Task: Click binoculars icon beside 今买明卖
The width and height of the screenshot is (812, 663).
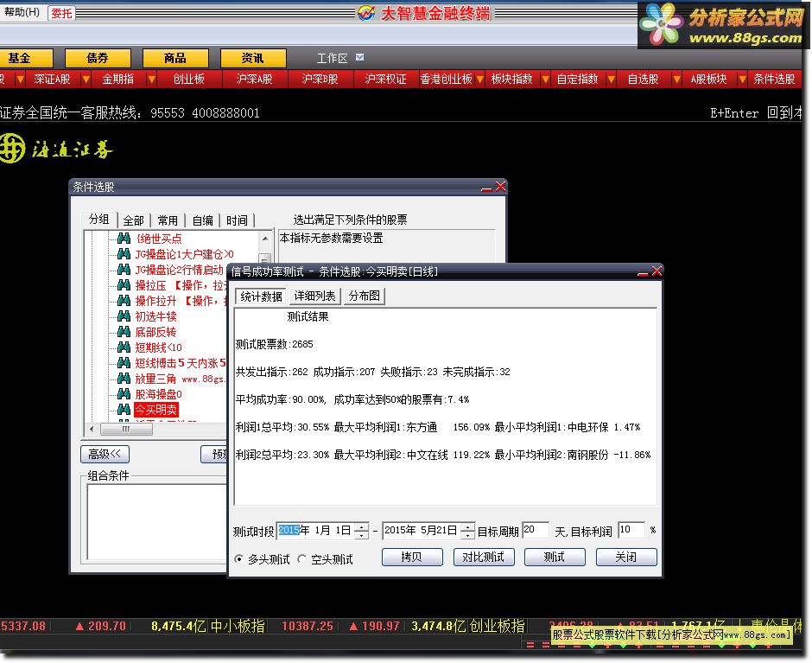Action: [x=124, y=410]
